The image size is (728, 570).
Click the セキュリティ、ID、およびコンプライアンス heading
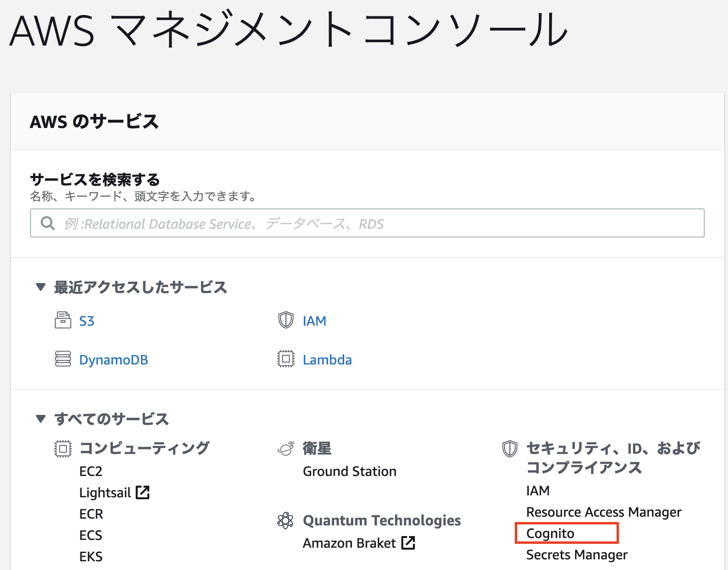click(613, 458)
